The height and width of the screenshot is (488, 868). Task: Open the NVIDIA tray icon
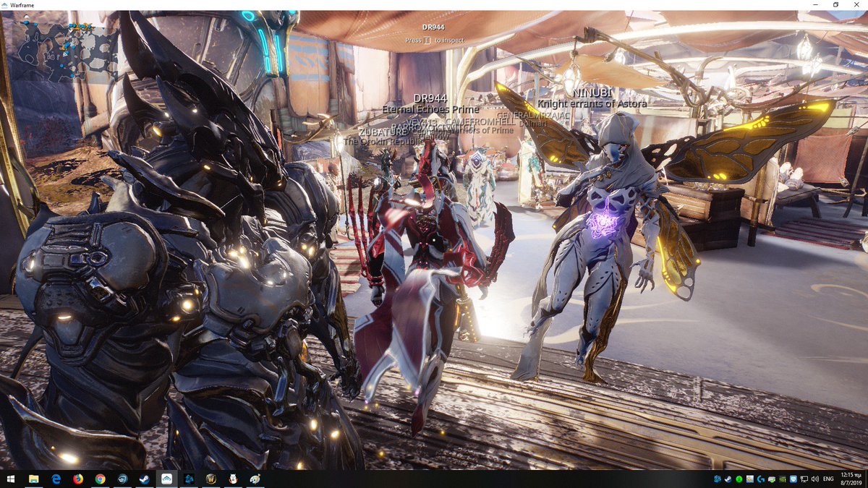pos(783,479)
